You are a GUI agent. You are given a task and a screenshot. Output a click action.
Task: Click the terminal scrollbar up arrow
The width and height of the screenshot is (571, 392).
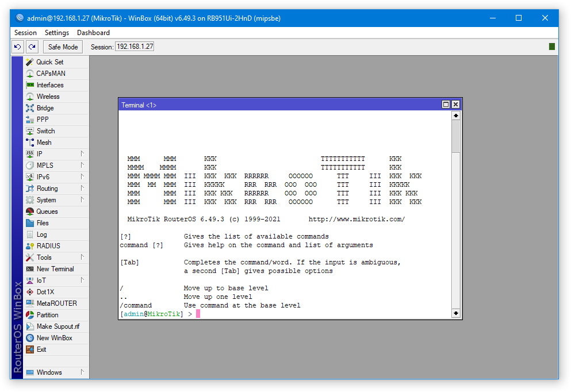click(455, 116)
